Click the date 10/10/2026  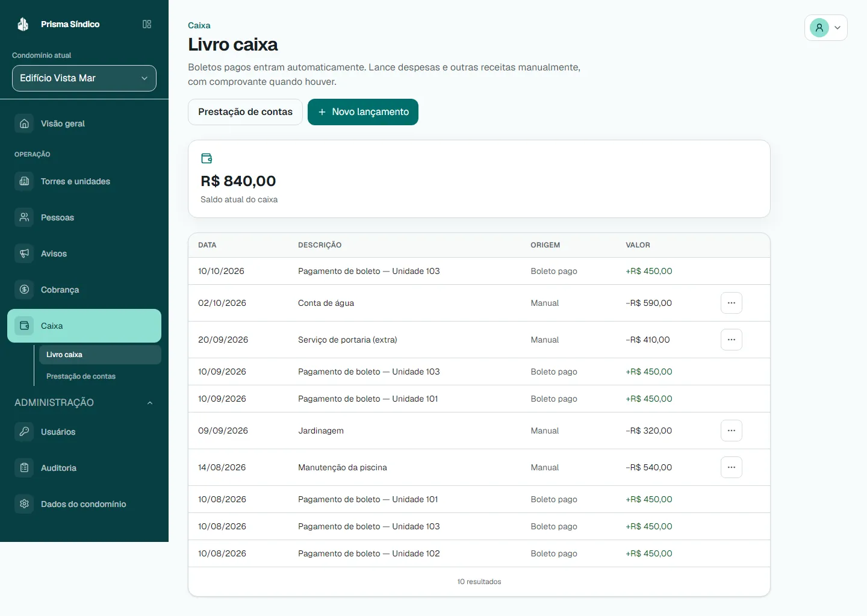click(222, 271)
